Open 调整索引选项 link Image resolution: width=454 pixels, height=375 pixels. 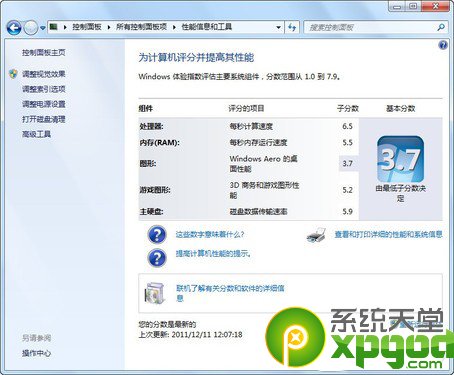point(44,89)
